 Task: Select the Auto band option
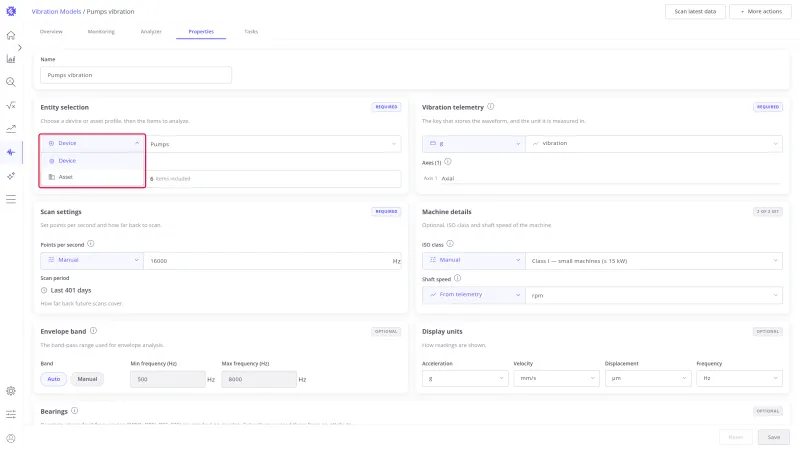coord(54,379)
